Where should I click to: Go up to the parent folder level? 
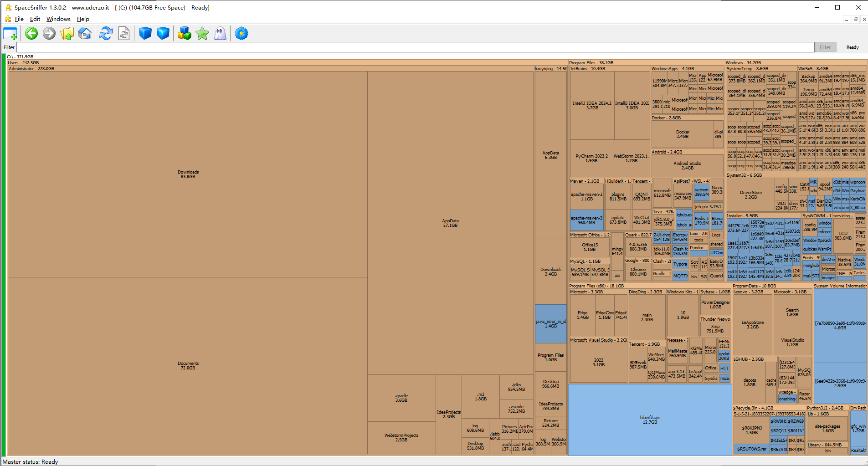coord(67,34)
